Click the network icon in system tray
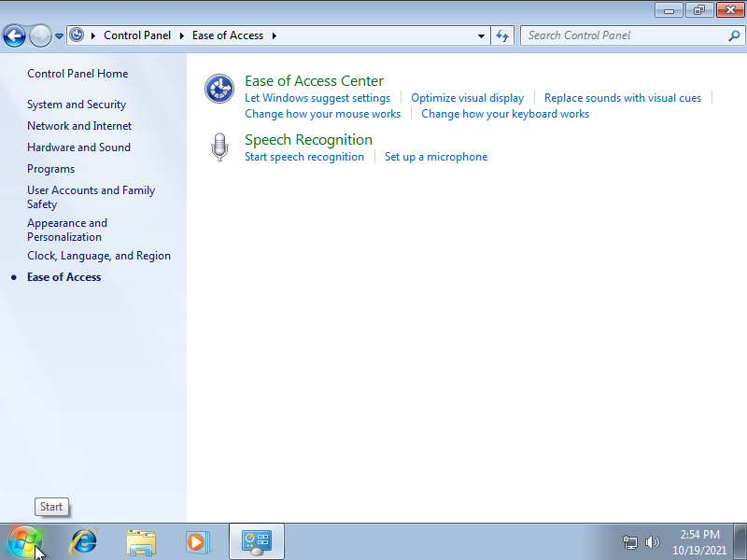 pos(630,542)
